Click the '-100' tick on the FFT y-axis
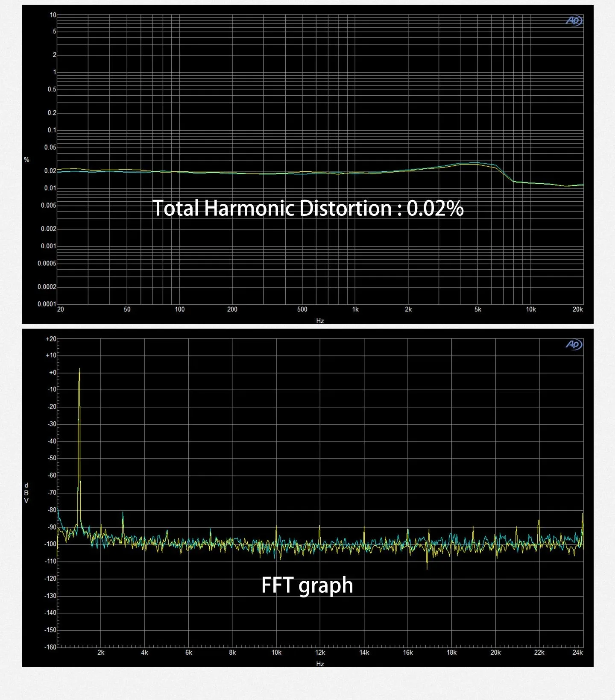The height and width of the screenshot is (700, 615). tap(50, 544)
